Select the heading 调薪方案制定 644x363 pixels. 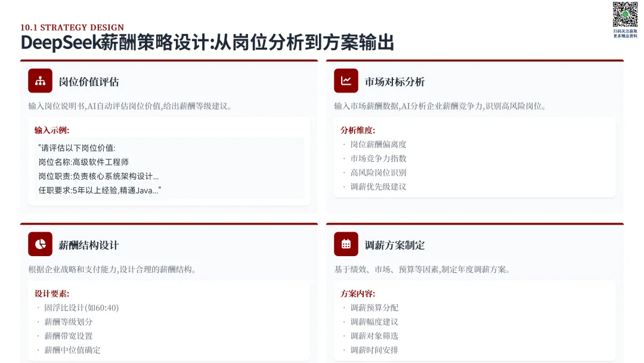[x=395, y=245]
